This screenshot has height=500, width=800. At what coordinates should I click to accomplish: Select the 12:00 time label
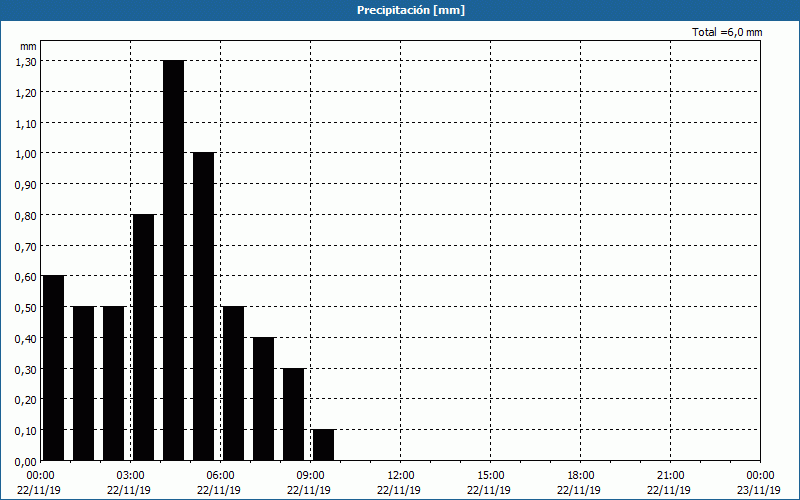click(x=401, y=476)
